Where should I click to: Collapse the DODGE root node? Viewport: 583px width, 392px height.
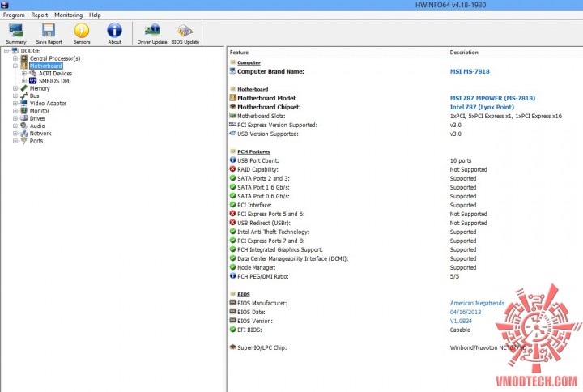pos(6,51)
